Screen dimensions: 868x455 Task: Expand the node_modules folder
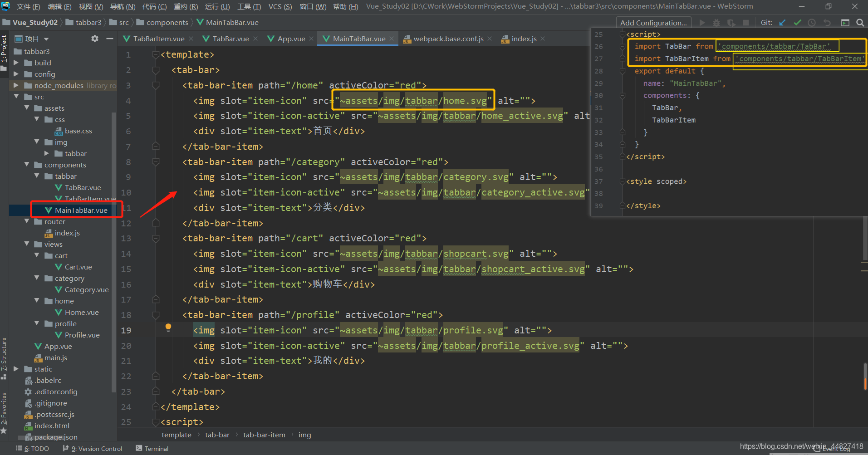click(16, 85)
